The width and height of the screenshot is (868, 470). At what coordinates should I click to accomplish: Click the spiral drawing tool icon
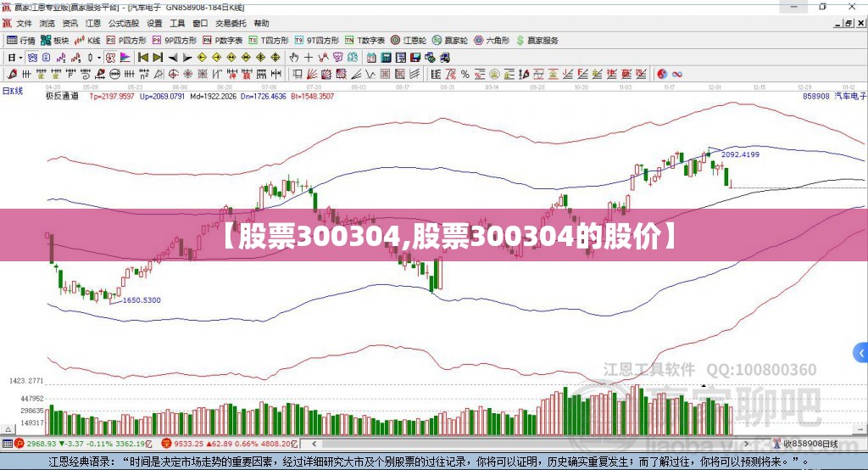click(86, 74)
